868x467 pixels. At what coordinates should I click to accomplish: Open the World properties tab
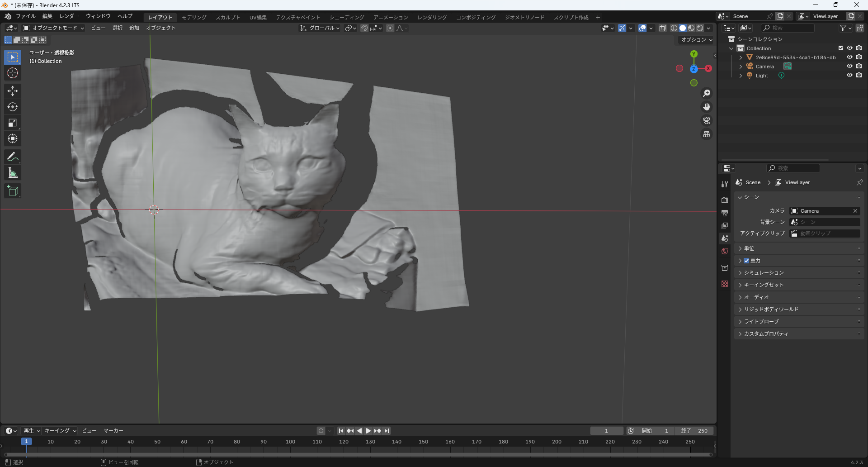[725, 251]
